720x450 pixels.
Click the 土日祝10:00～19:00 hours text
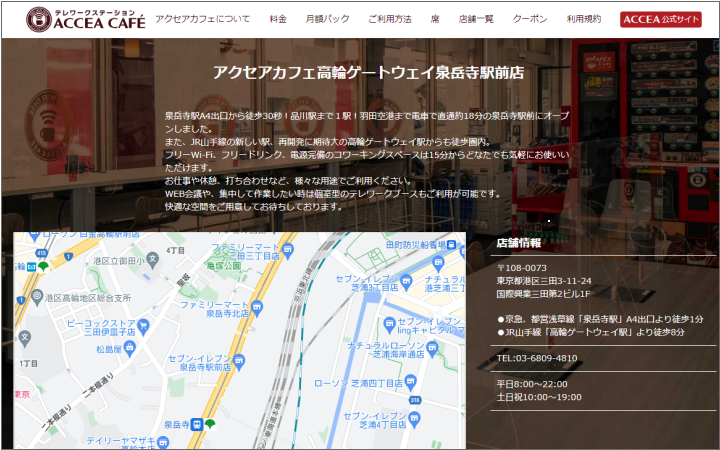pos(539,397)
